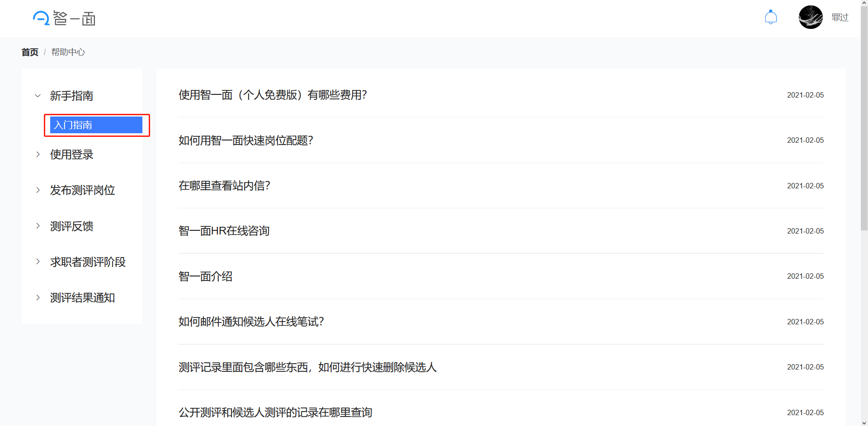Open article 如何邮件通知候选人在线笔试?
The image size is (868, 426).
click(251, 322)
